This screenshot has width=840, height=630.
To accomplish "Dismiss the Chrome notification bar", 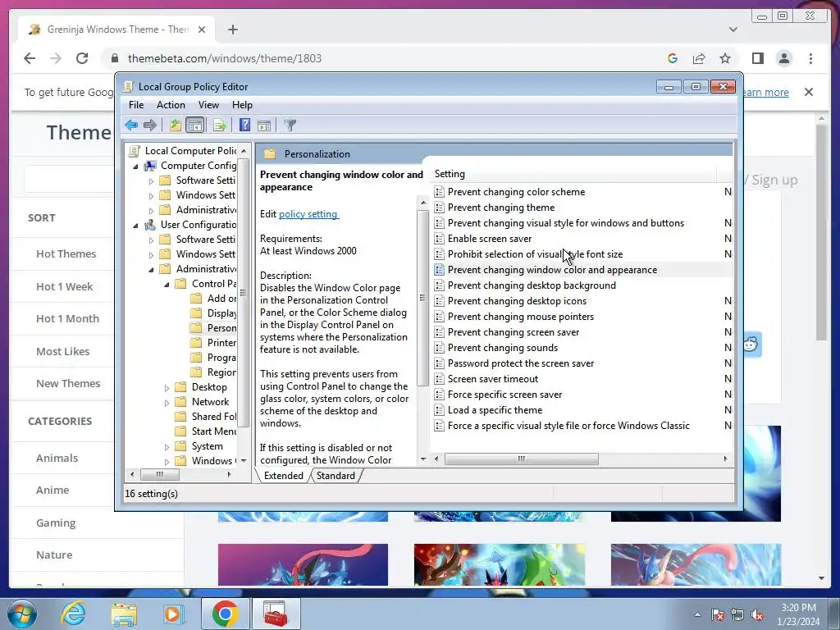I will click(809, 92).
